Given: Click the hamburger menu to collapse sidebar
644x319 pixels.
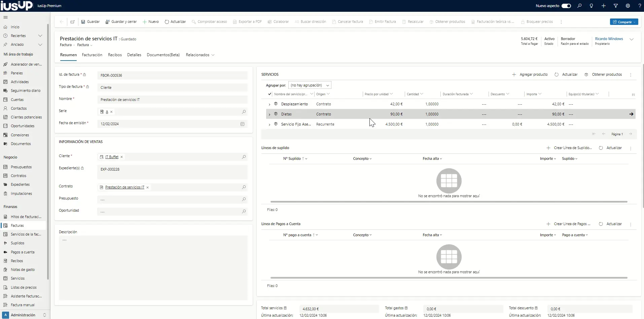Looking at the screenshot, I should [x=5, y=17].
